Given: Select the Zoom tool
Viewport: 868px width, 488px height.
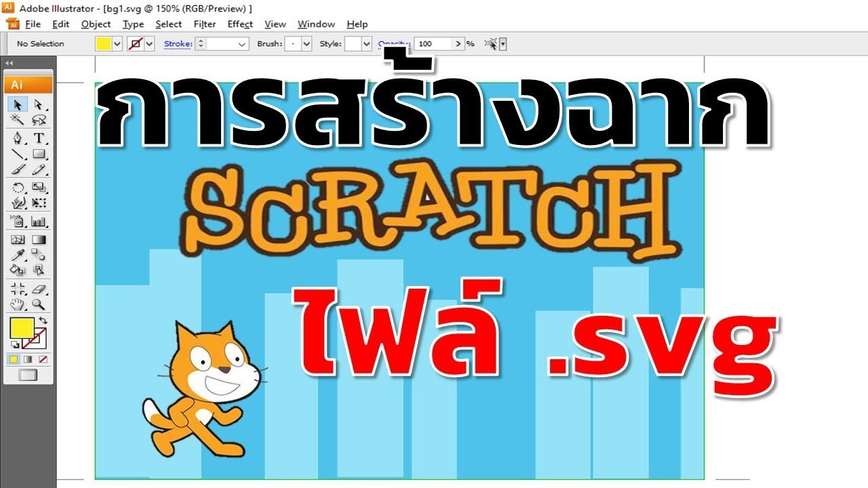Looking at the screenshot, I should pyautogui.click(x=39, y=304).
